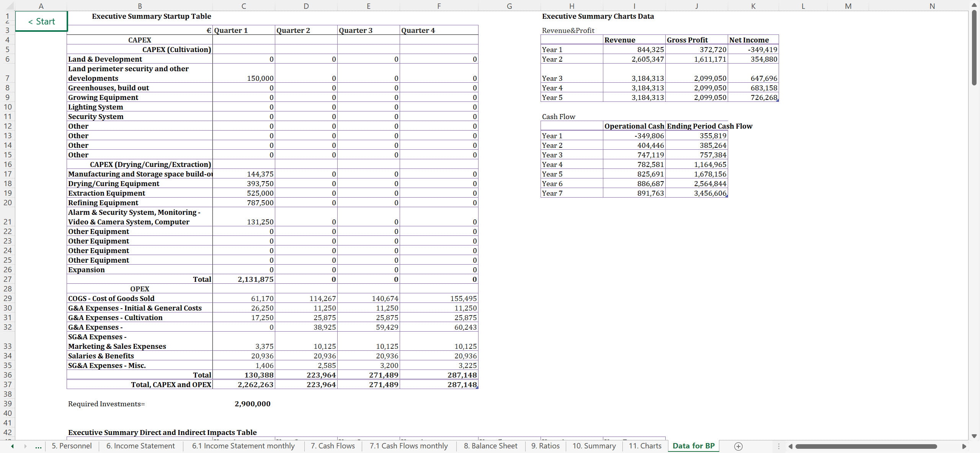
Task: Open the 7.1 Cash Flows monthly tab
Action: (408, 446)
